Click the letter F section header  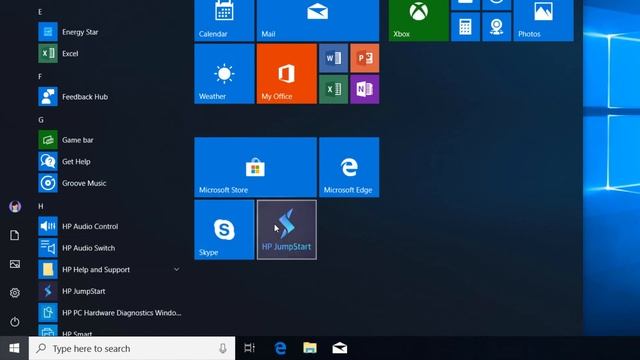(x=40, y=76)
